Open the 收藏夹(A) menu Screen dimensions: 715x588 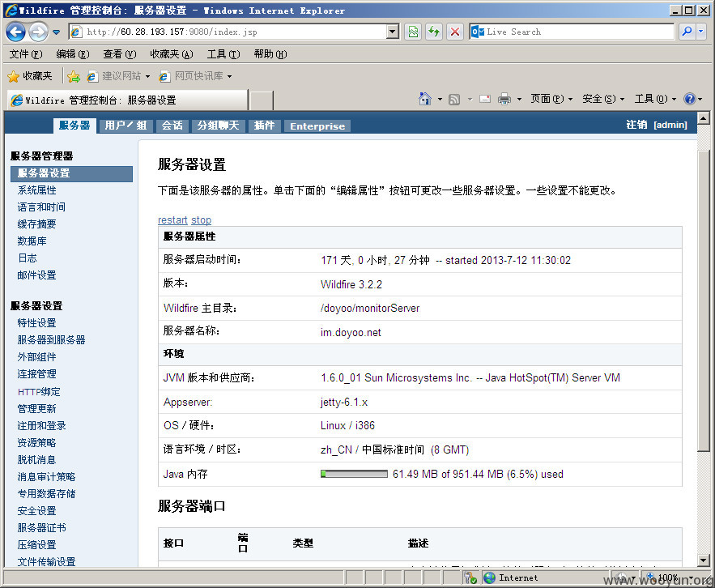pos(172,54)
